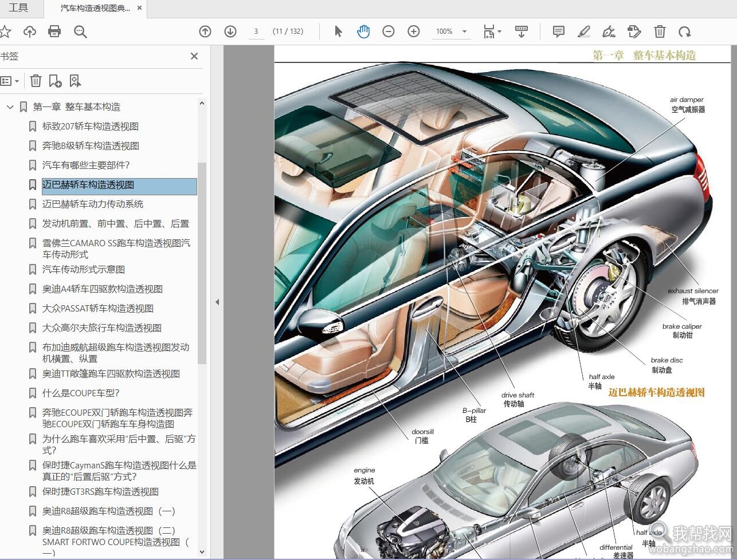
Task: Open bookmark 保时捷GT3RS跑车构造透视图
Action: coord(100,491)
